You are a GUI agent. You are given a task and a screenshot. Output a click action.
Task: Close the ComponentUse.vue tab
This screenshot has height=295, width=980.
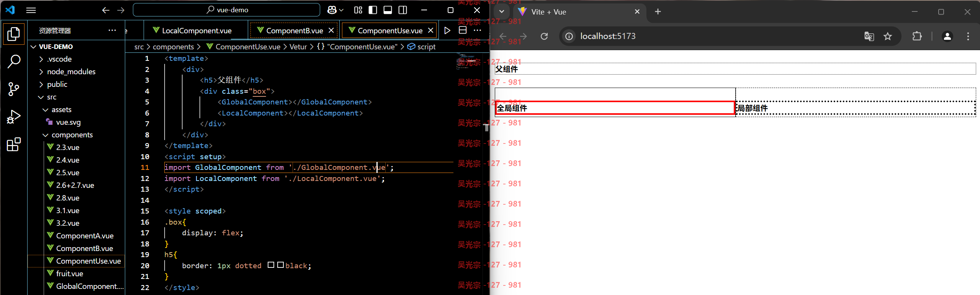click(x=430, y=30)
